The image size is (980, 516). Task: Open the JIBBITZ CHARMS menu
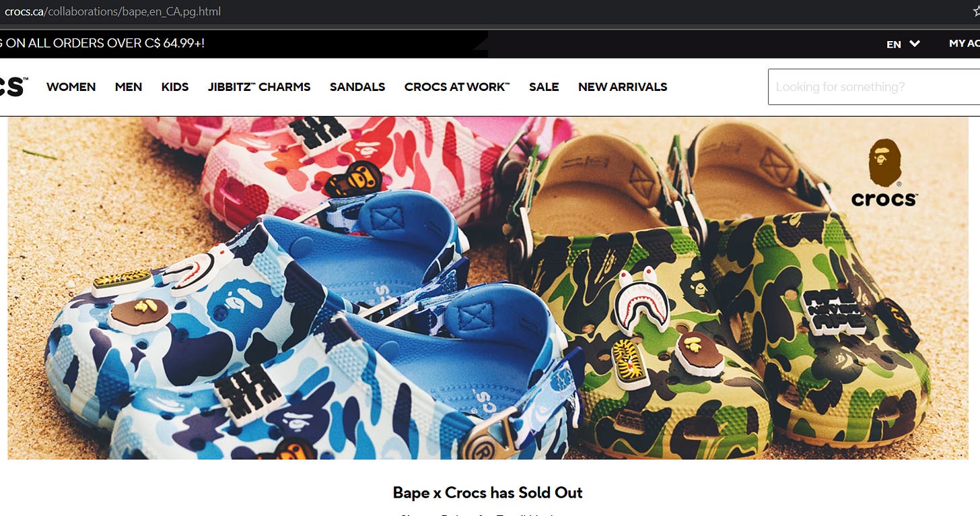tap(259, 87)
